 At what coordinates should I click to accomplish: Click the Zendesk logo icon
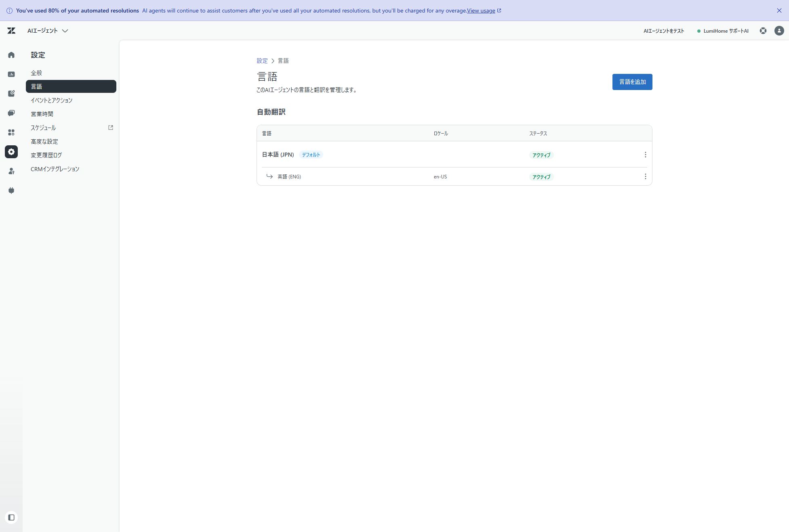pyautogui.click(x=11, y=31)
